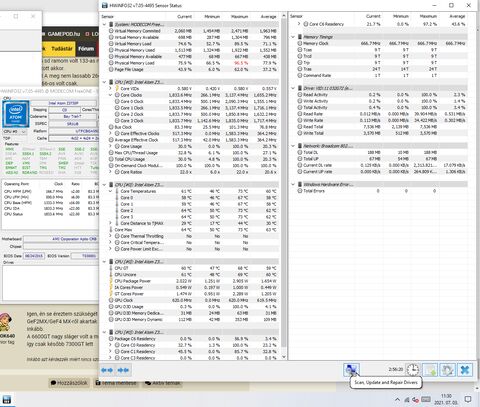
Task: Select the GPU D3D Usage row
Action: (x=194, y=307)
